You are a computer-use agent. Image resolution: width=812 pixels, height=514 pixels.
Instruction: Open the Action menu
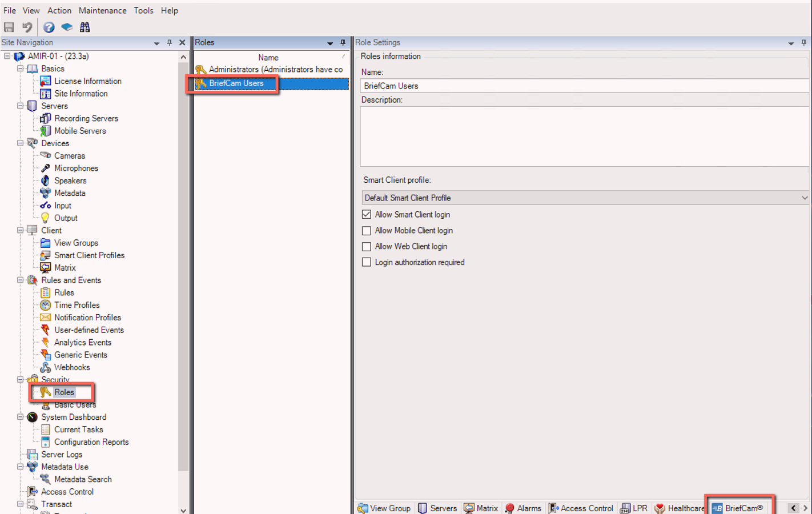[59, 10]
